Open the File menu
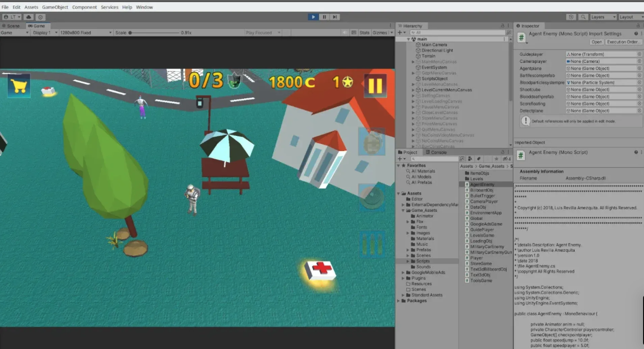The height and width of the screenshot is (349, 644). pos(5,7)
